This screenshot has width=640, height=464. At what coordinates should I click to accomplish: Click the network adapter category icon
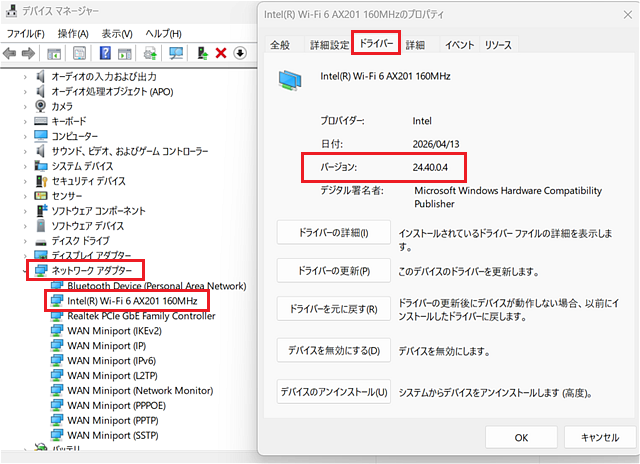pos(41,270)
